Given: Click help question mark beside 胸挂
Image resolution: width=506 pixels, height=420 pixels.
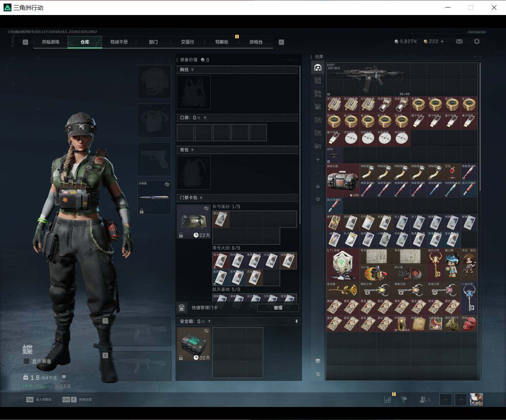Looking at the screenshot, I should pyautogui.click(x=193, y=70).
